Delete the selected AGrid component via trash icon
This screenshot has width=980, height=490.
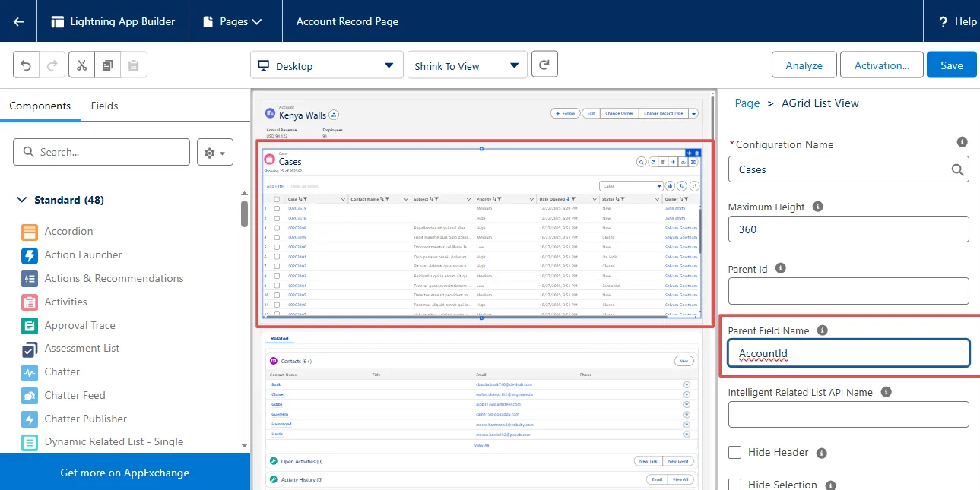tap(696, 153)
